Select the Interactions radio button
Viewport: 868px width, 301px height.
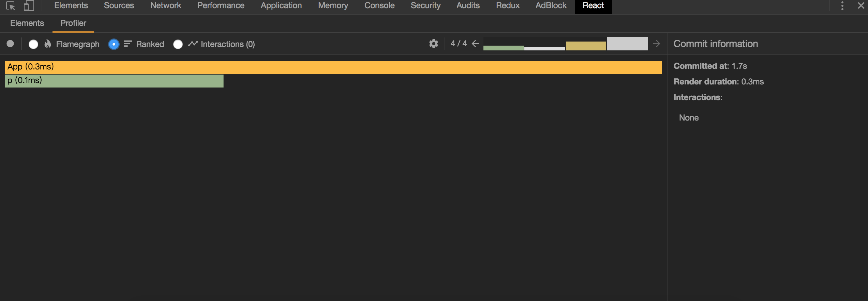(x=178, y=44)
